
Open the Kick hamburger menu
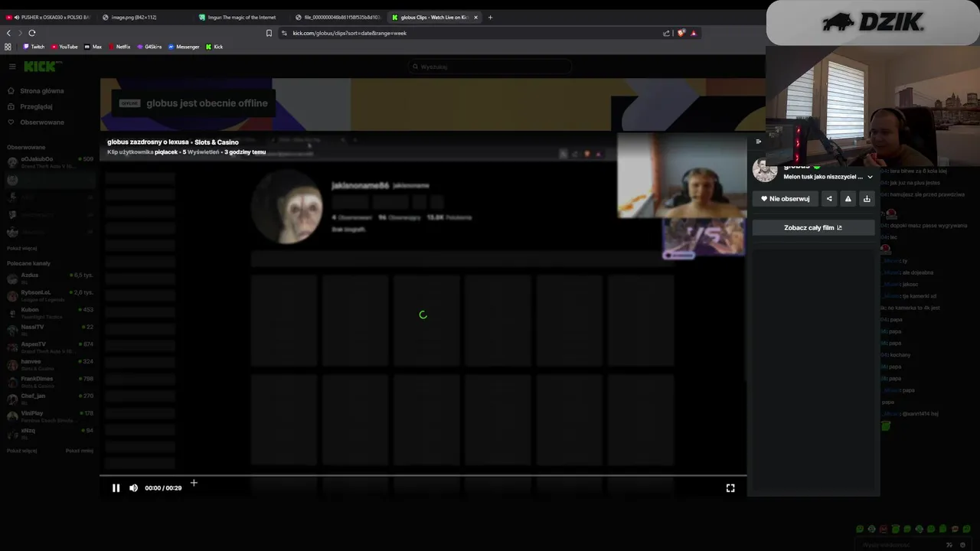[x=12, y=67]
